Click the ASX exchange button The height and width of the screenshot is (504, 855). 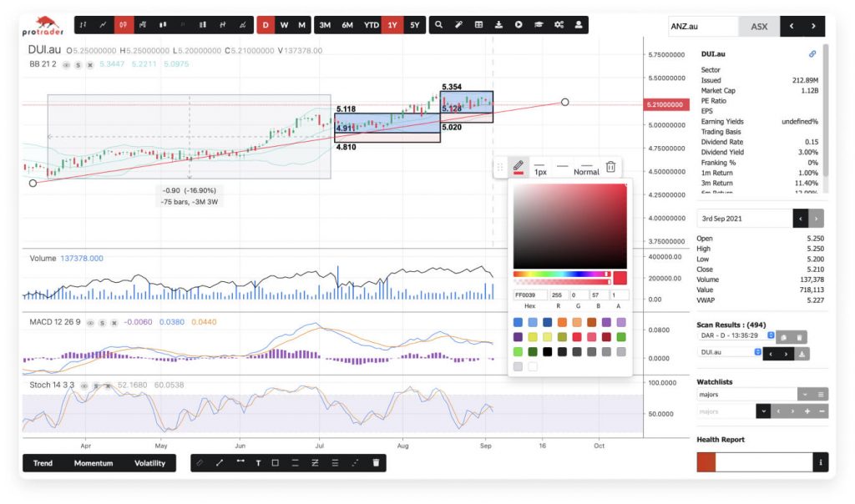[759, 26]
